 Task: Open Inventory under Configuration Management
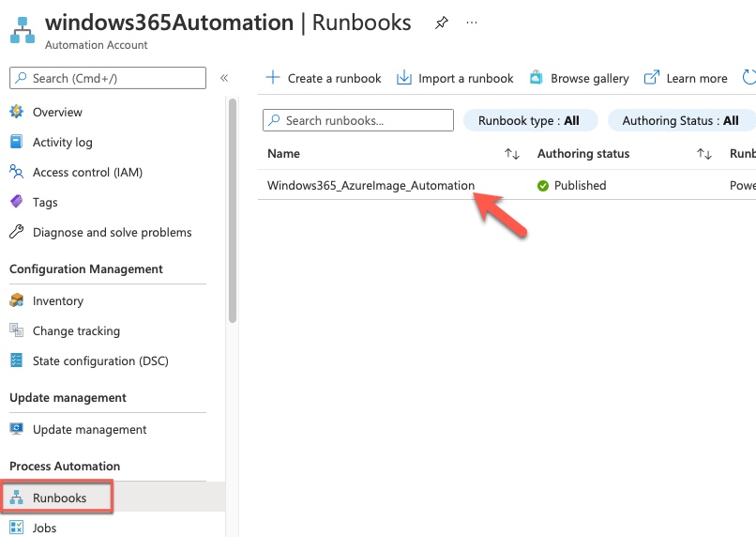pos(58,301)
